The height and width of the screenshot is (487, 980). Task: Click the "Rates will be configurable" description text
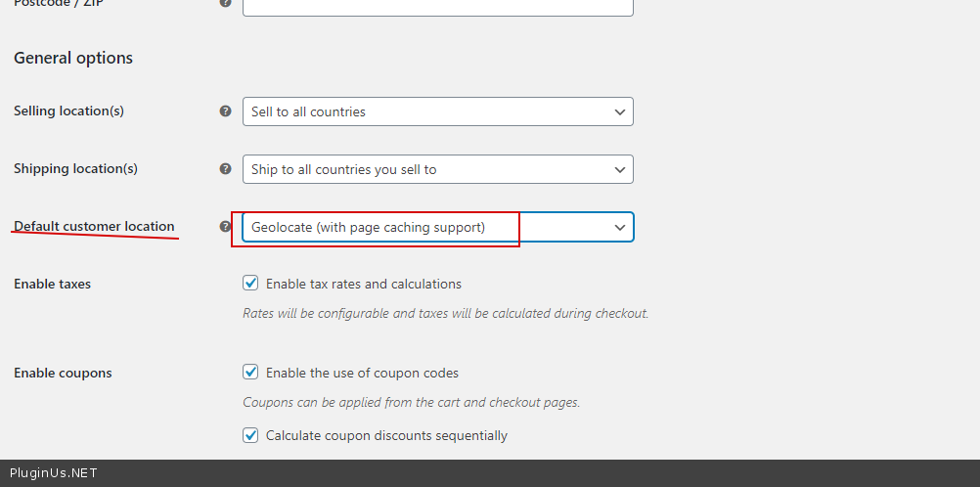(445, 314)
